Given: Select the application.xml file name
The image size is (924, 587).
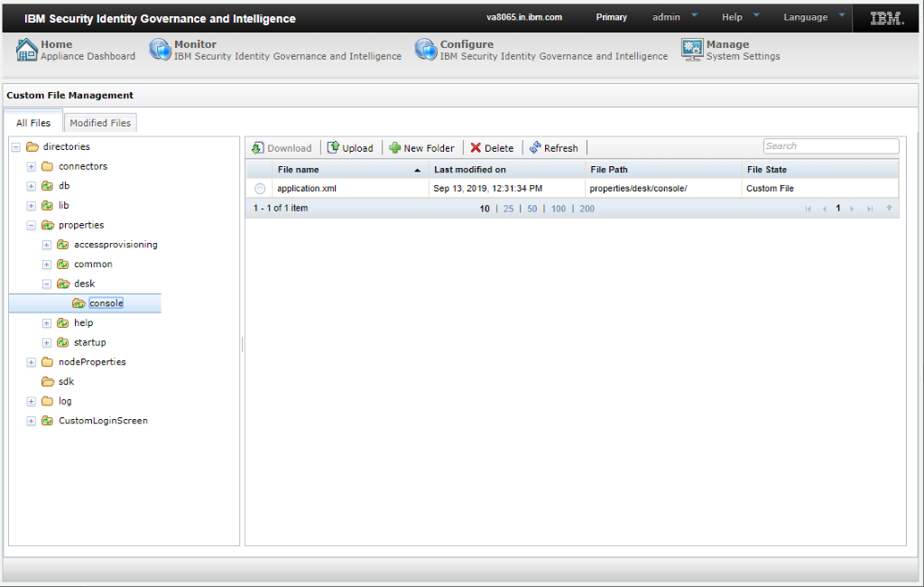Looking at the screenshot, I should 307,189.
